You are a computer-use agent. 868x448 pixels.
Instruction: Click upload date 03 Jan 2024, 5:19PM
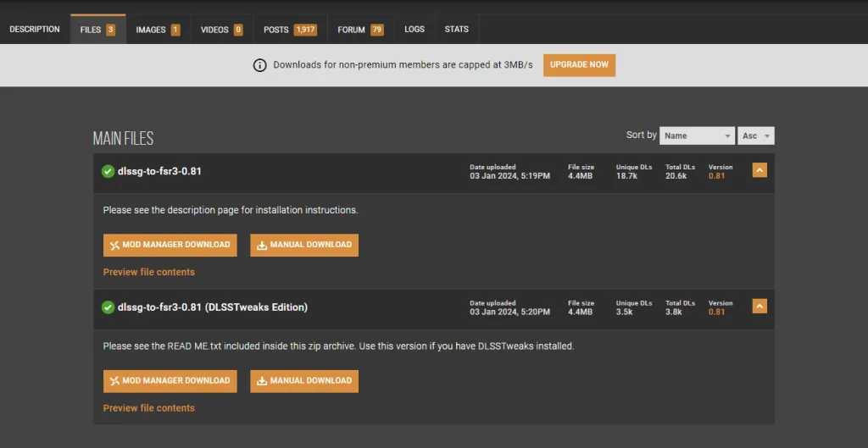tap(509, 176)
